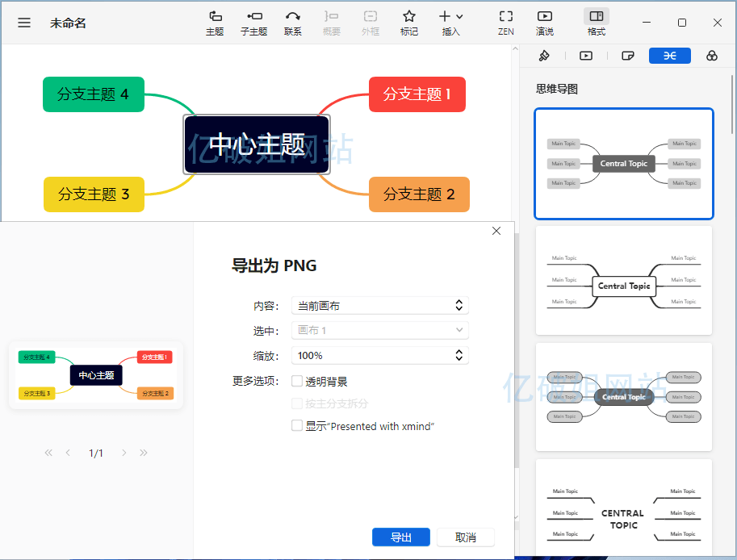Select the 子主题 (Subtopic) tool
The image size is (737, 560).
pos(253,22)
